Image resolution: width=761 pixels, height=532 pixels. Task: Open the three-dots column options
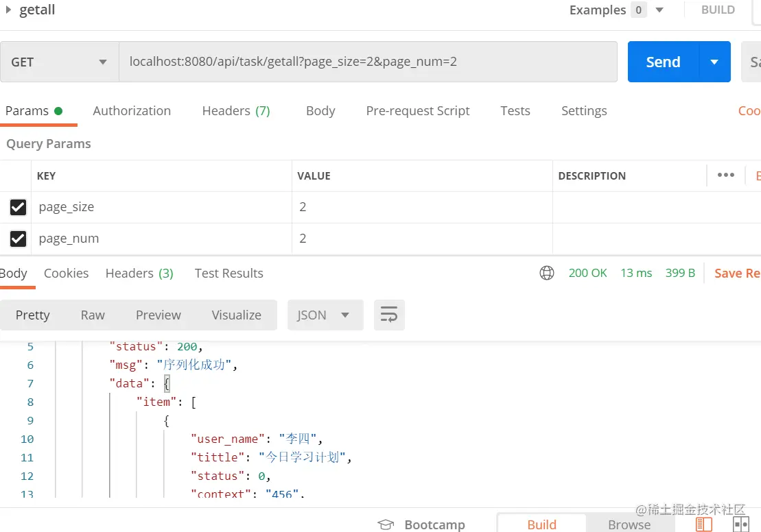pyautogui.click(x=725, y=176)
